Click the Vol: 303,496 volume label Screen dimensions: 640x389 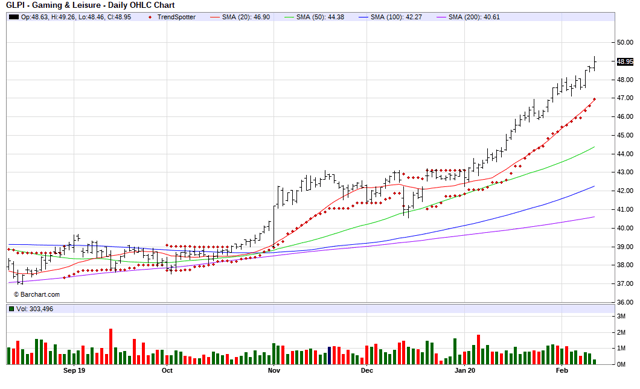(x=35, y=309)
